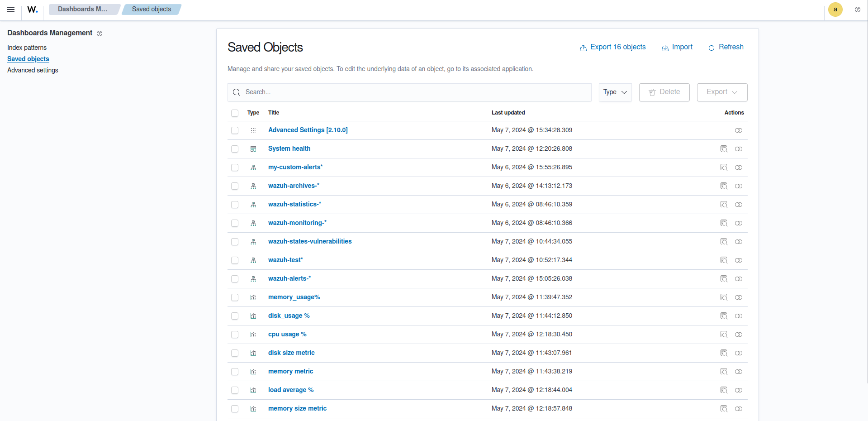The image size is (868, 421).
Task: Click timestamp May 7, 2024 @ 12:20:26.808
Action: pos(532,148)
